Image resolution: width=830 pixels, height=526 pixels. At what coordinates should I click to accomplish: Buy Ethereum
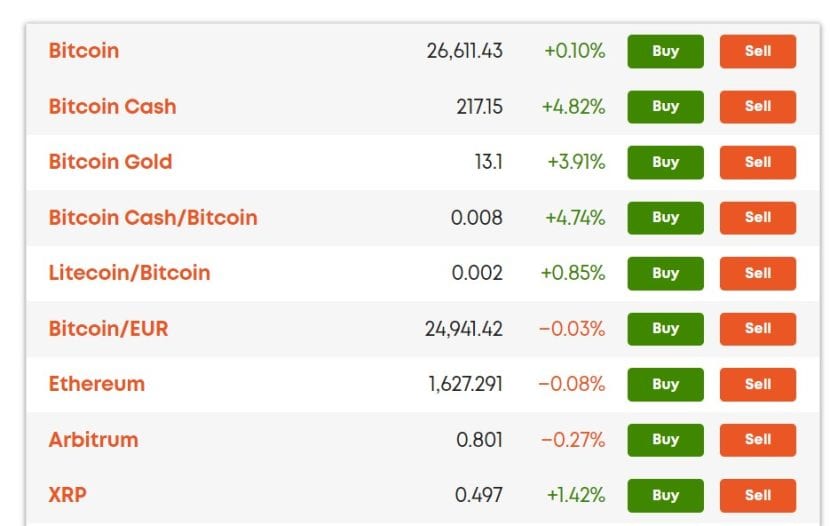665,385
